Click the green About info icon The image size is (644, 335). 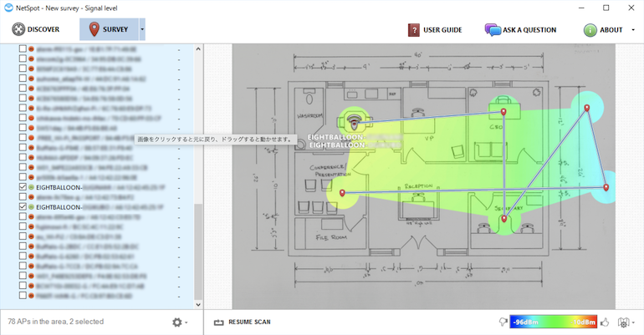(x=590, y=30)
